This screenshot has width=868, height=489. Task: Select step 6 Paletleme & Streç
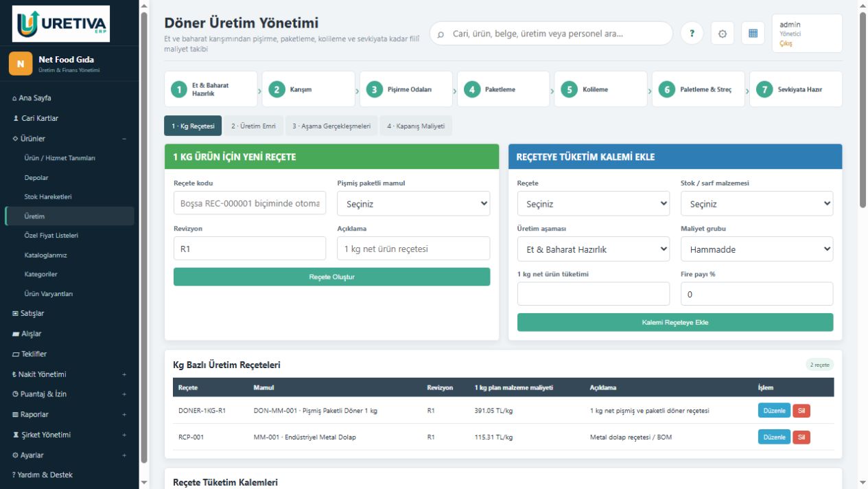pos(698,89)
